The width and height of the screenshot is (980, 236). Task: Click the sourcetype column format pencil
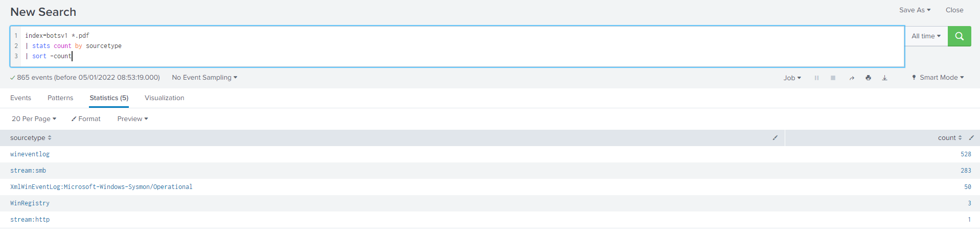click(x=775, y=138)
